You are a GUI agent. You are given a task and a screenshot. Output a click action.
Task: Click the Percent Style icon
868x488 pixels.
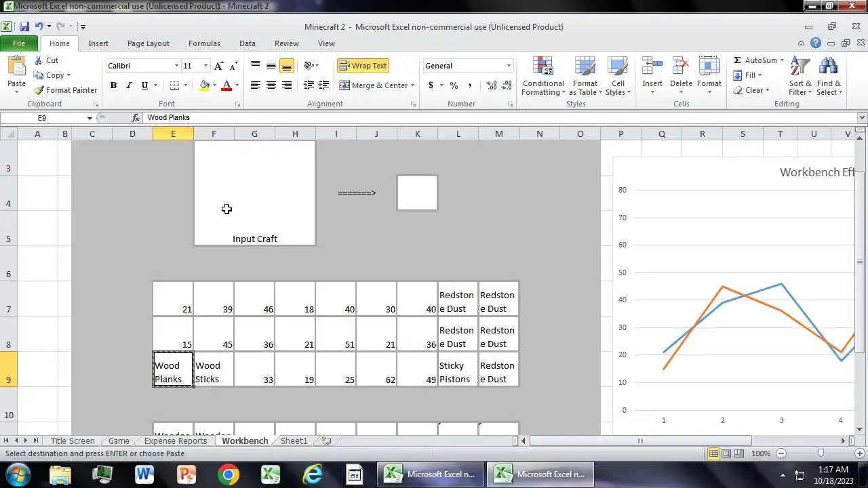(x=454, y=85)
